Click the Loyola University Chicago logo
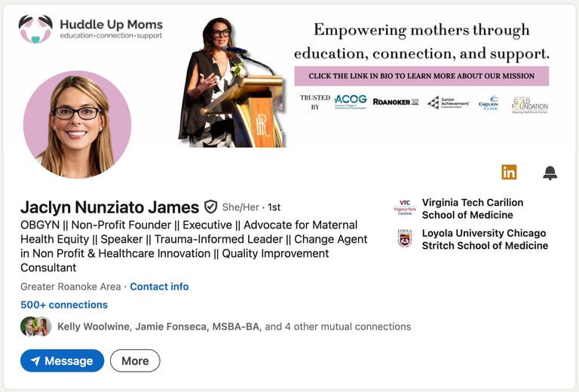The width and height of the screenshot is (579, 392). click(405, 239)
